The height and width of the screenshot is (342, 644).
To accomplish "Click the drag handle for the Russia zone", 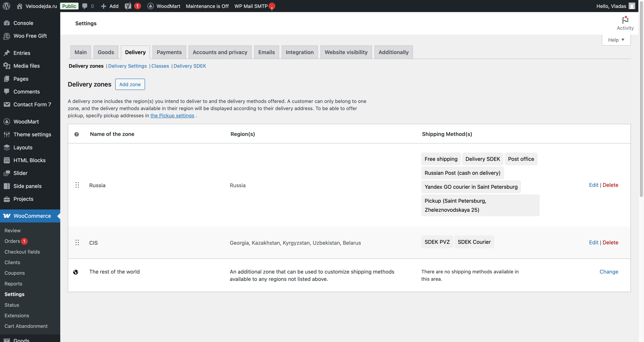I will click(77, 185).
